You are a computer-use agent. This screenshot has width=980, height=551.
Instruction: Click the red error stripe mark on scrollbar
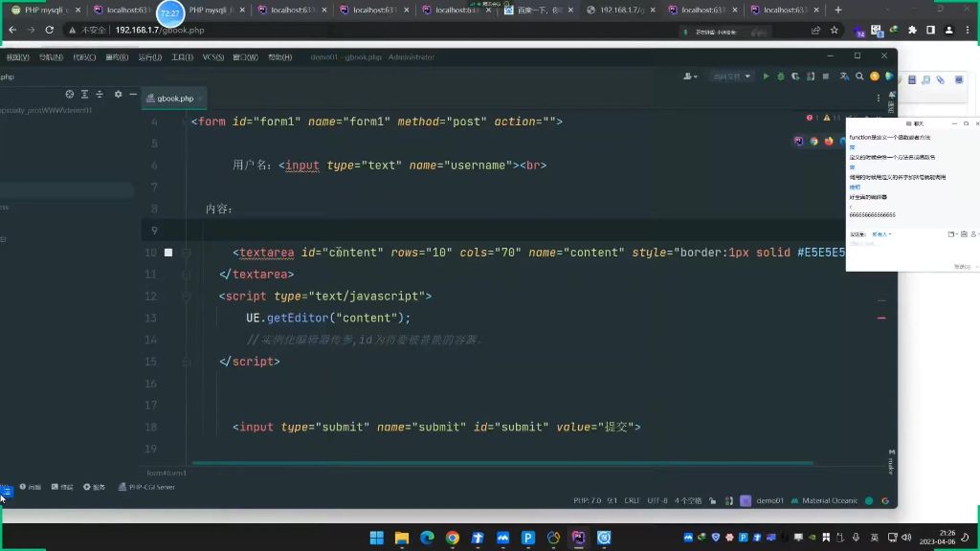tap(881, 318)
